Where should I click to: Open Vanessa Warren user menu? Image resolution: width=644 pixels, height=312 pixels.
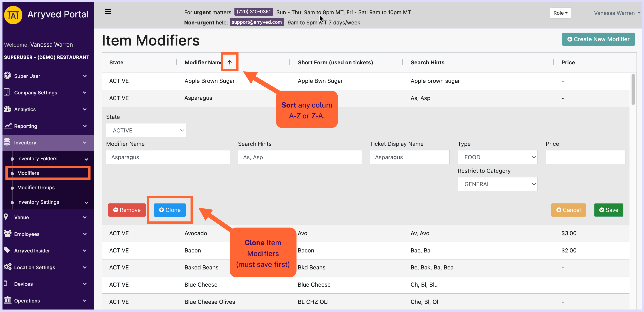tap(617, 13)
